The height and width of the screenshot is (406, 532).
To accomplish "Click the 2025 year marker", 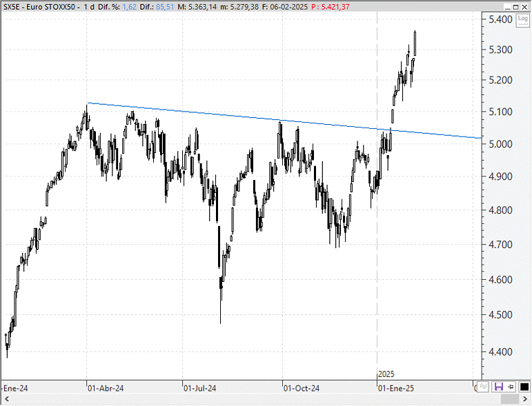I will coord(386,374).
